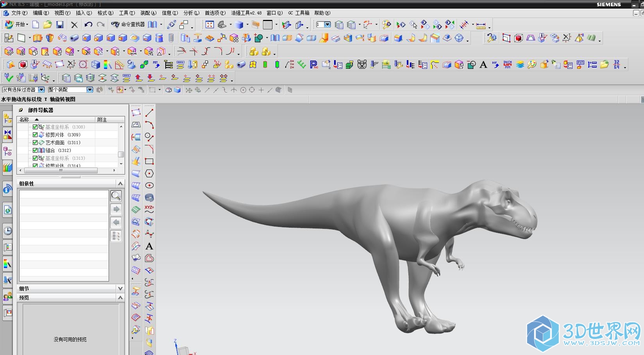Screen dimensions: 644x355
Task: Open the Roles (people) sidebar tab
Action: (7, 296)
